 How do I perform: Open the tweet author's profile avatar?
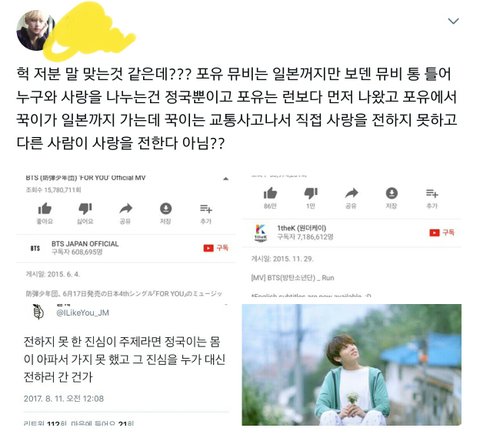[x=35, y=30]
